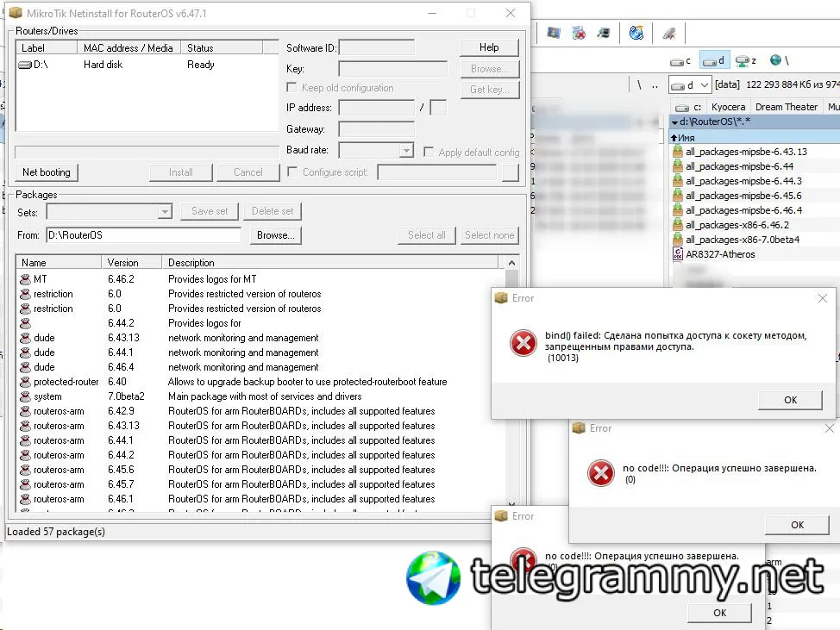Screen dimensions: 840x630
Task: Click the Get key... button
Action: click(x=490, y=90)
